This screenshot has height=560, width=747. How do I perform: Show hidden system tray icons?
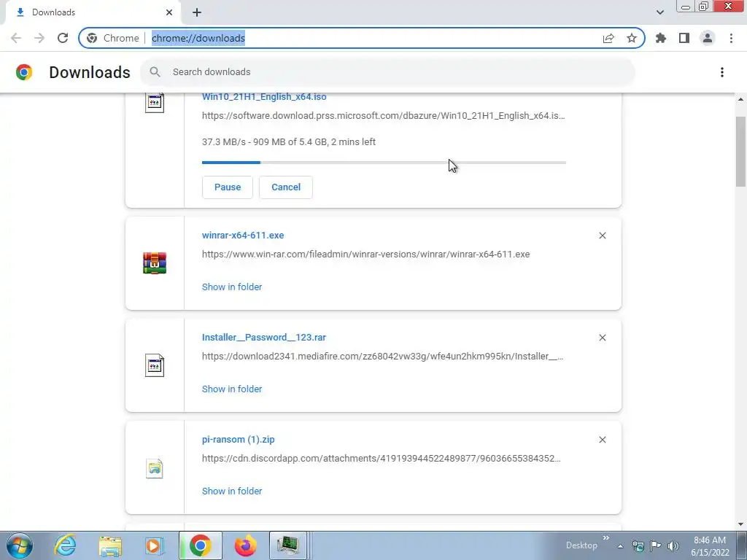620,546
